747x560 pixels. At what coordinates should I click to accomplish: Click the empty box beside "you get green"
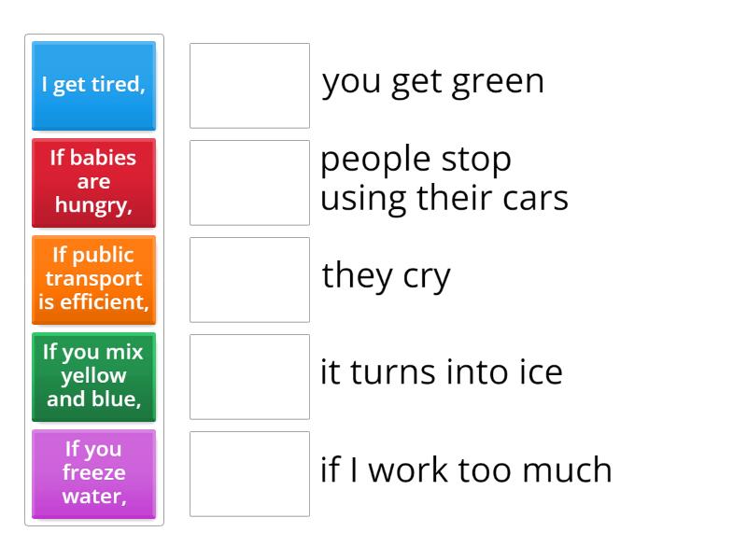click(x=250, y=86)
